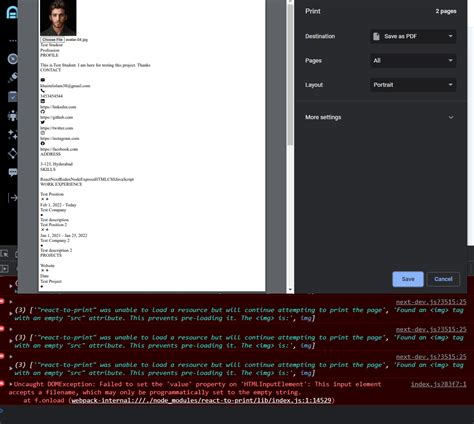Expand More settings in print dialog
Viewport: 474px width, 424px height.
click(379, 117)
